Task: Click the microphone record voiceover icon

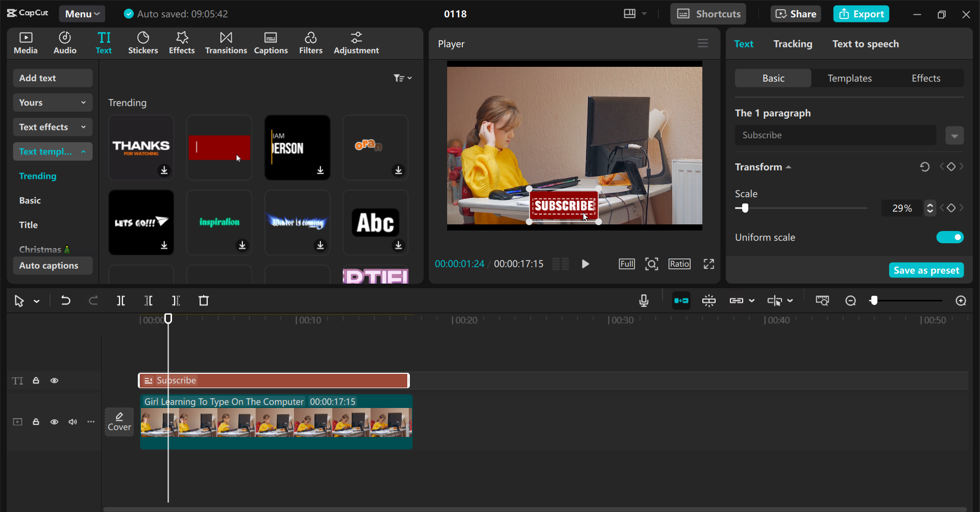Action: coord(644,301)
